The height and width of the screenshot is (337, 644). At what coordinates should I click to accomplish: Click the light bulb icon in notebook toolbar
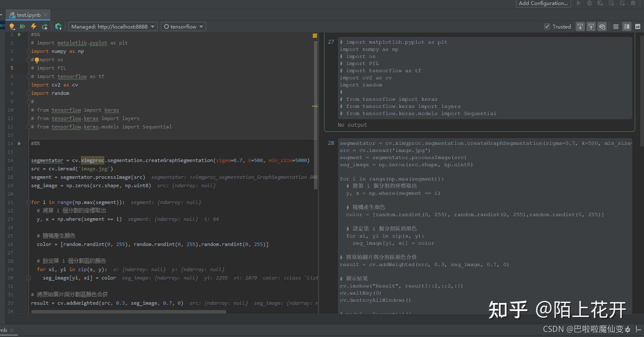pyautogui.click(x=12, y=27)
